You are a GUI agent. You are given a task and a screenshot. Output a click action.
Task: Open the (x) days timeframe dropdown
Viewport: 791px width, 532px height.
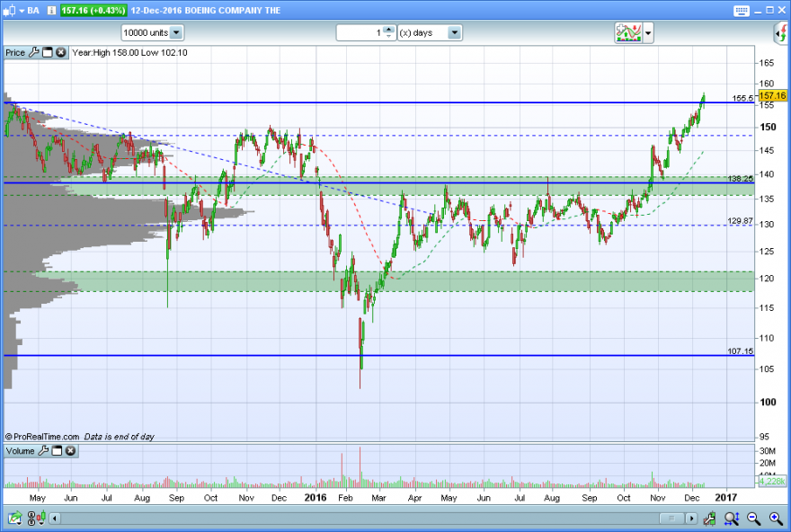click(x=455, y=32)
